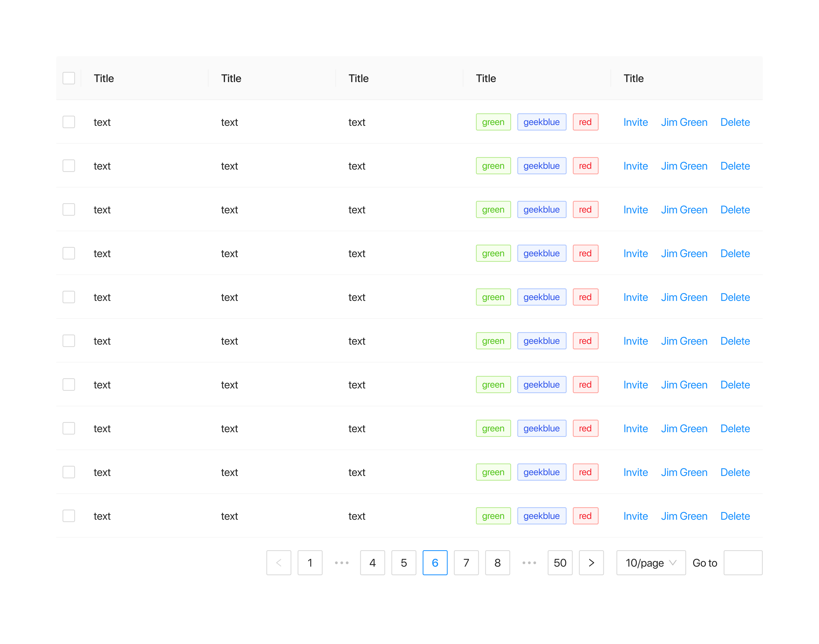This screenshot has width=819, height=644.
Task: Click the geekblue tag in eighth row
Action: coord(542,428)
